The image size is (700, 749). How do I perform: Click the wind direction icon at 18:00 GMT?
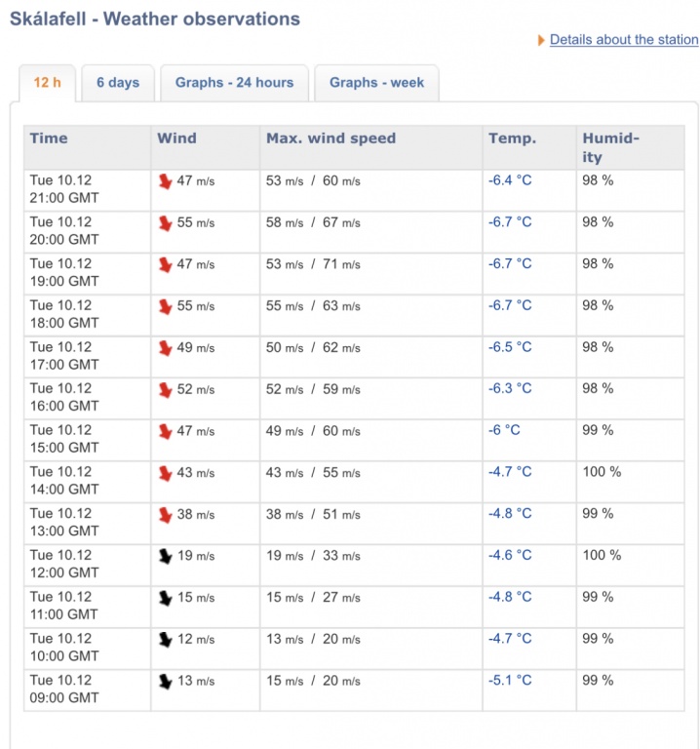(165, 306)
